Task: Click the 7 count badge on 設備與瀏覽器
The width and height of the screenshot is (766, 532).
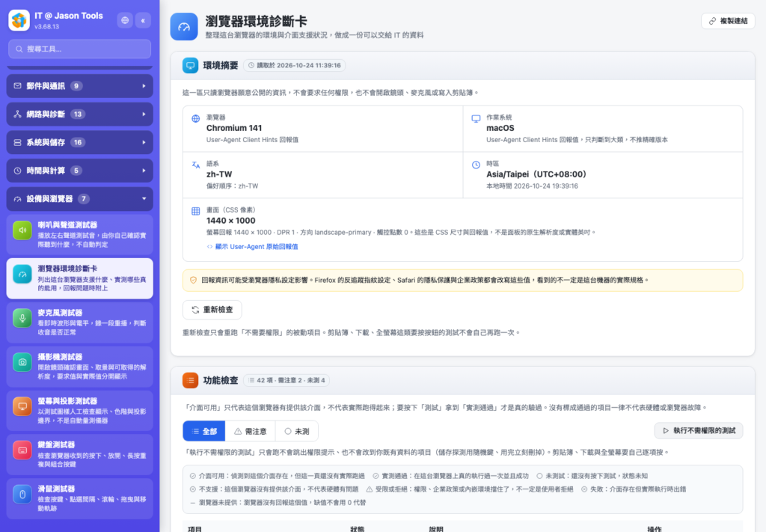Action: coord(84,199)
